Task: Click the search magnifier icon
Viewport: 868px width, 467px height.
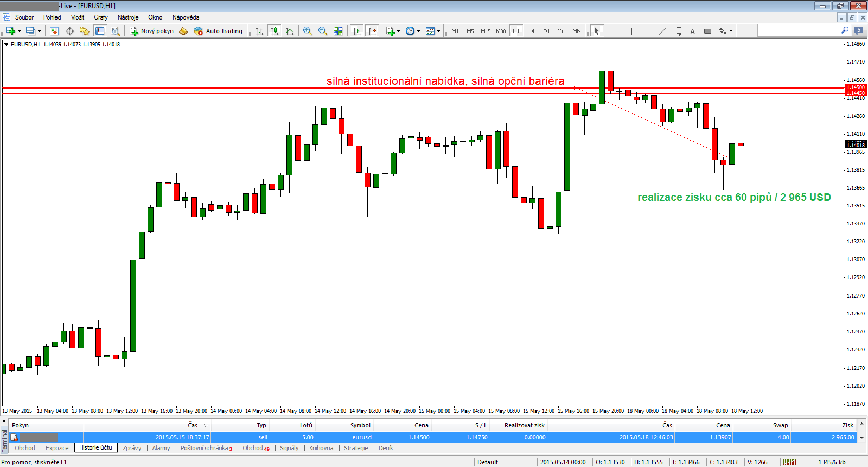Action: tap(845, 30)
